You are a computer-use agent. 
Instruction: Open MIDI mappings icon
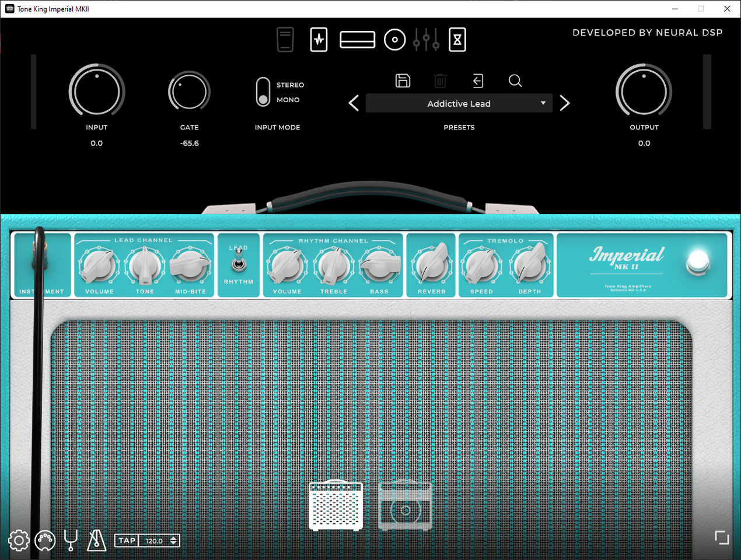click(x=45, y=541)
